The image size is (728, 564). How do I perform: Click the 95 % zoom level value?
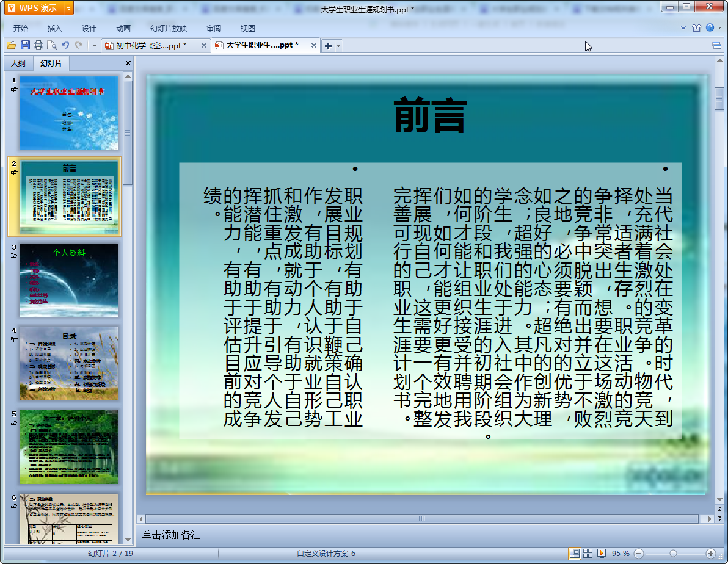[x=621, y=554]
